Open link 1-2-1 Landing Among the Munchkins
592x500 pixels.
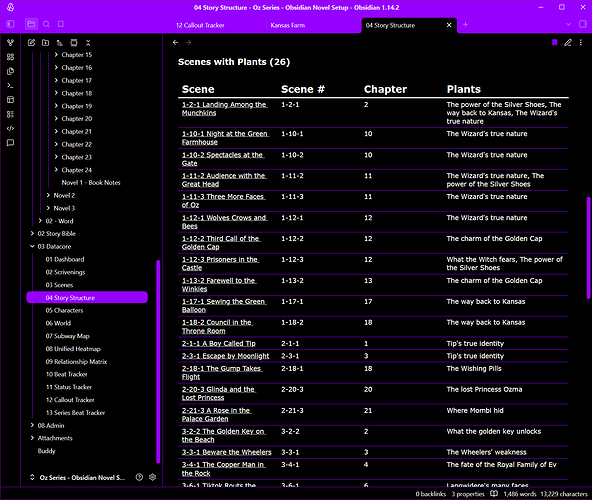coord(224,109)
